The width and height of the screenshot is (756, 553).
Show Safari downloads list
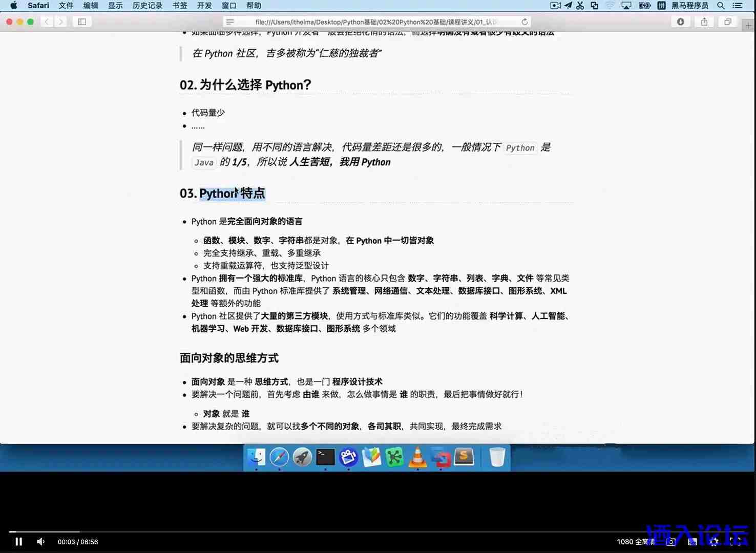point(681,22)
